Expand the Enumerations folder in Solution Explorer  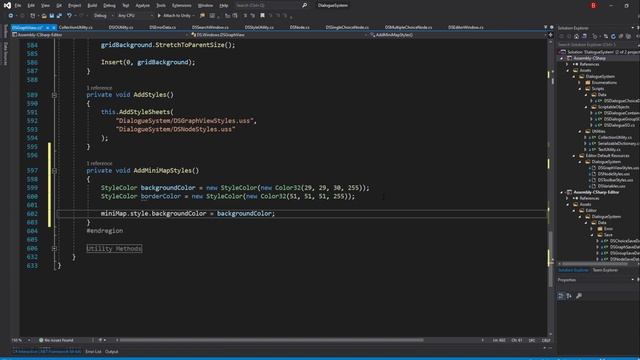click(580, 83)
